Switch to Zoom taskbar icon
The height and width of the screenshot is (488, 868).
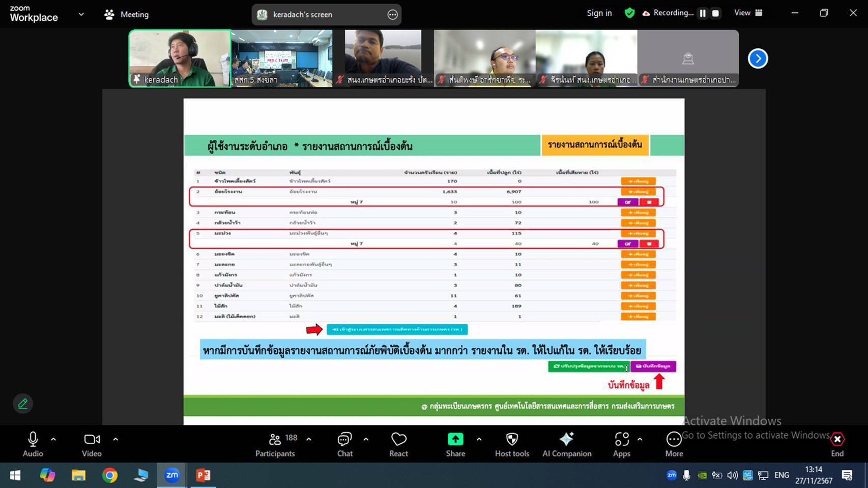point(172,475)
